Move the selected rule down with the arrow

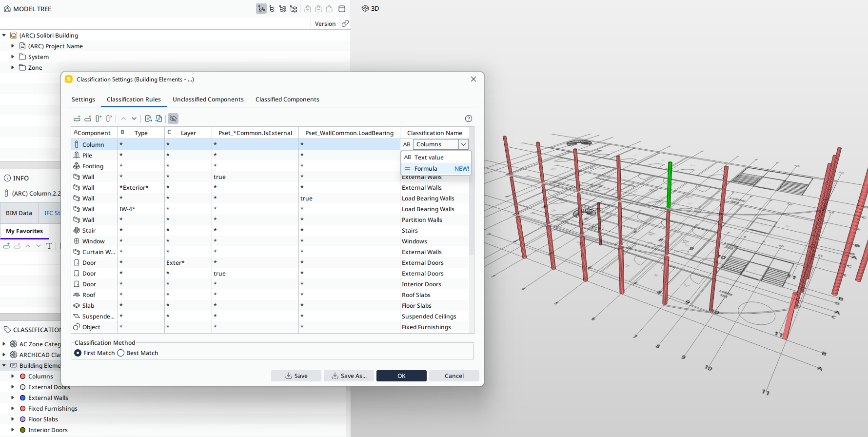tap(134, 119)
